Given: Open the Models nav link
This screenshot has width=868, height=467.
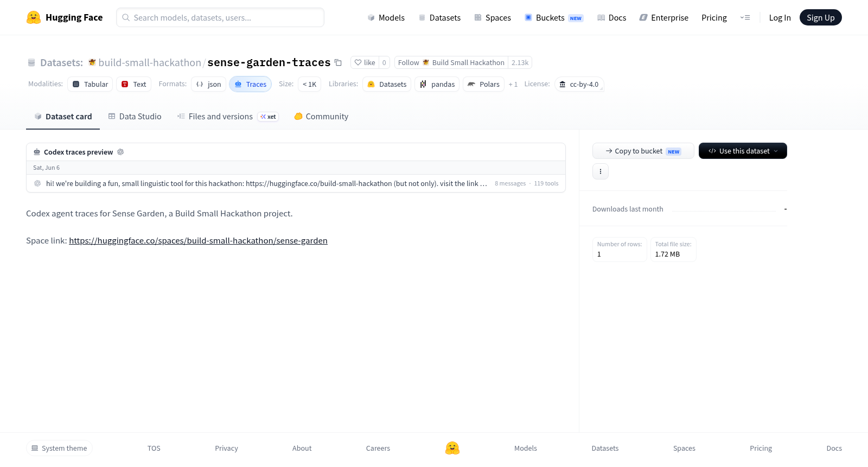Looking at the screenshot, I should tap(386, 17).
